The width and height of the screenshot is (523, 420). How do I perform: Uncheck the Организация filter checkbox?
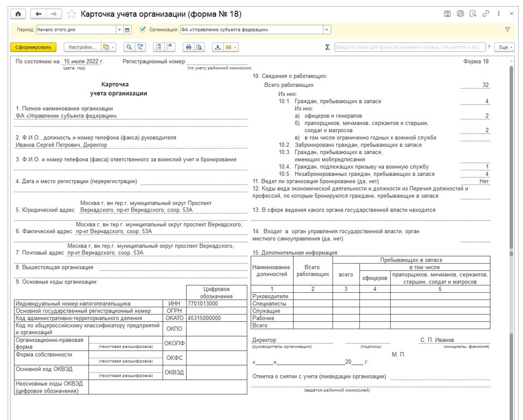(x=143, y=30)
